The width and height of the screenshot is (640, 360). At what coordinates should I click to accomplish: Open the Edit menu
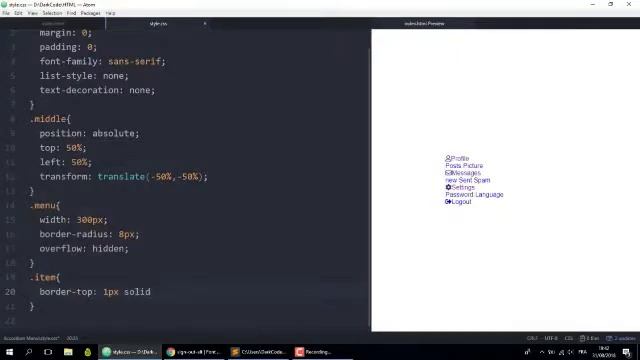pos(18,13)
